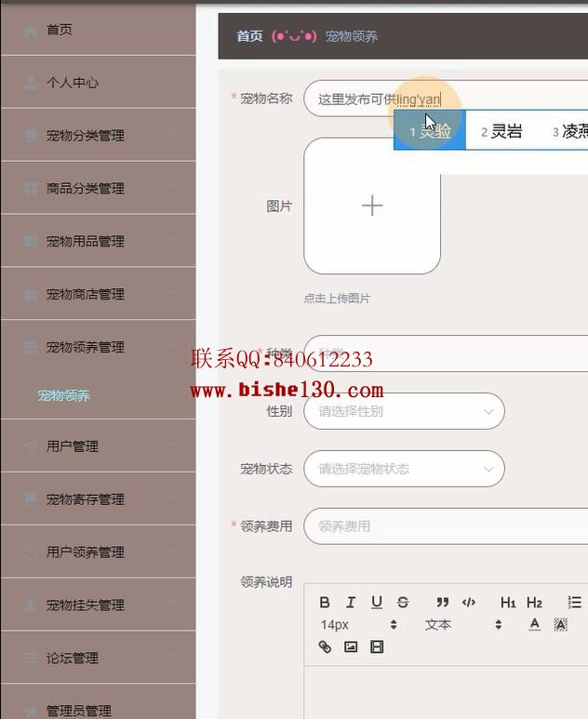Screen dimensions: 588x719
Task: Click the 首页 breadcrumb link
Action: pos(249,36)
